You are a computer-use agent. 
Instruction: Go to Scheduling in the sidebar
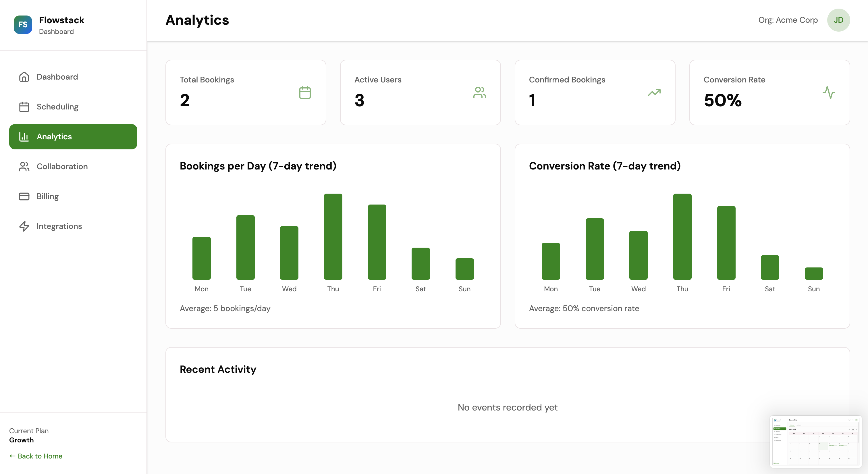pyautogui.click(x=73, y=107)
